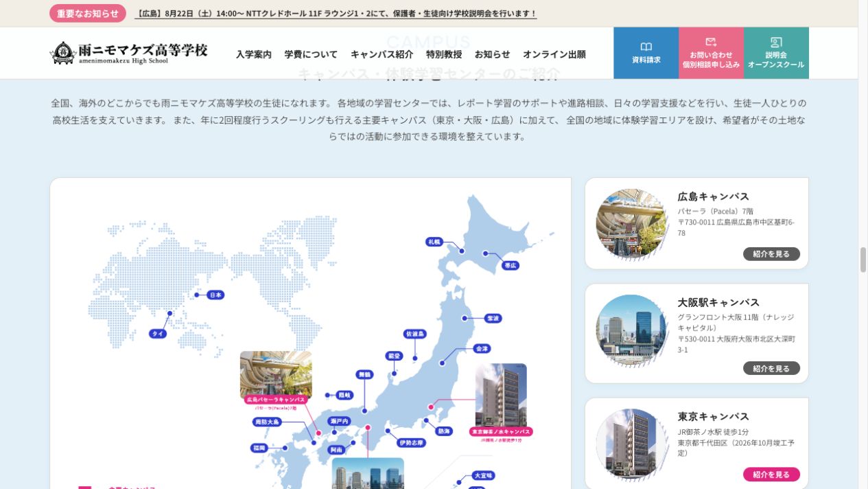Screen dimensions: 868x489
Task: Open the 入学案内 menu
Action: click(254, 54)
